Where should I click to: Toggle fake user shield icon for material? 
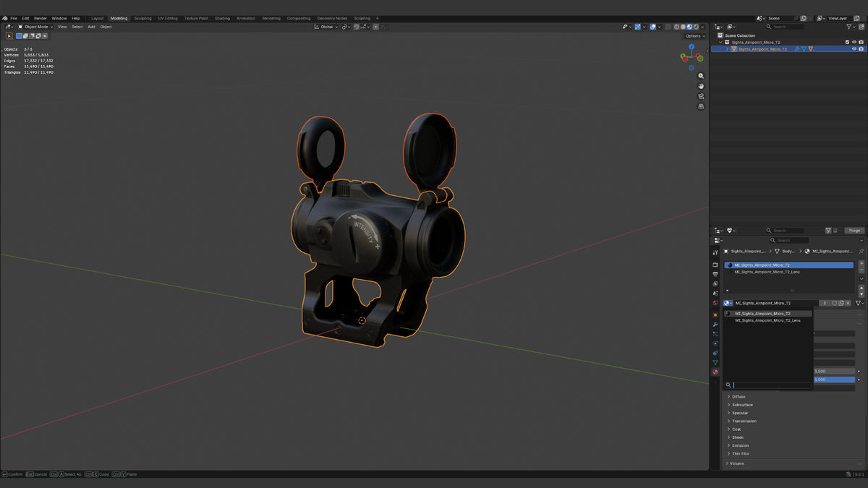click(x=834, y=303)
